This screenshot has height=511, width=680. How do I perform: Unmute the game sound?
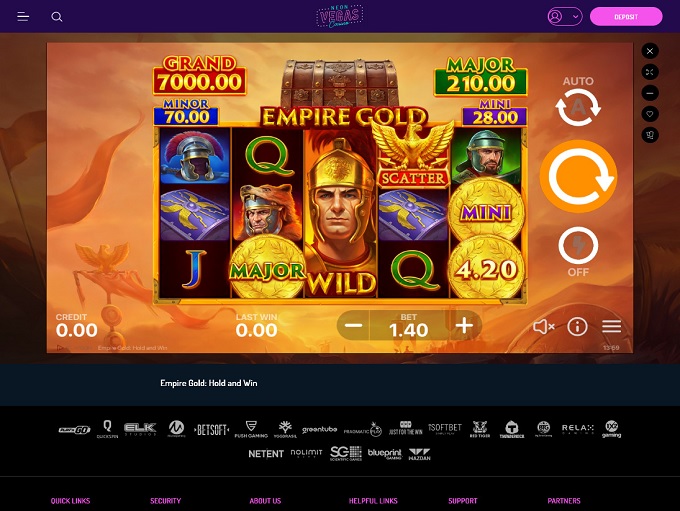click(x=544, y=326)
